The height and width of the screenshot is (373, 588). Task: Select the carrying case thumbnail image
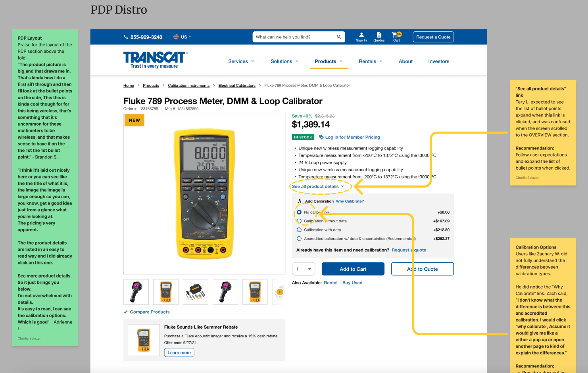coord(195,292)
